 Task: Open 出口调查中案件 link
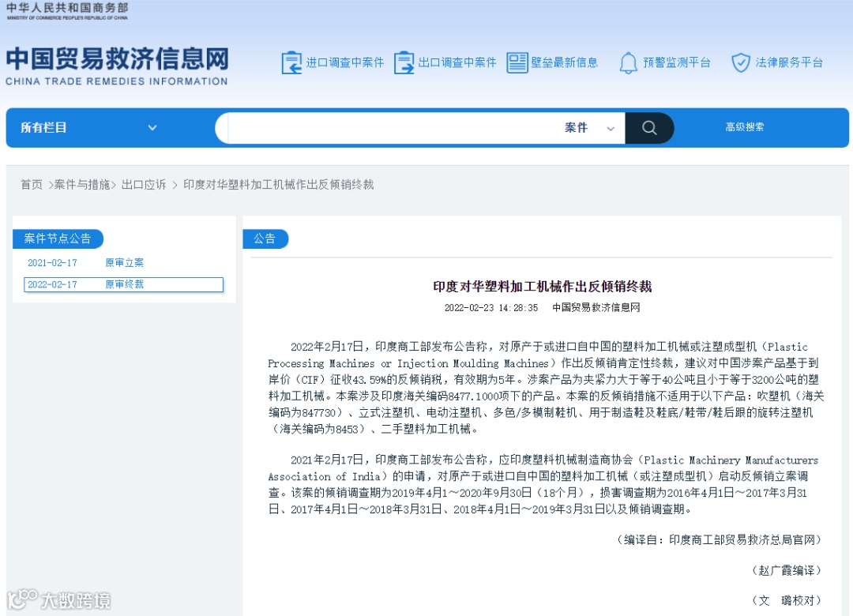click(x=457, y=62)
